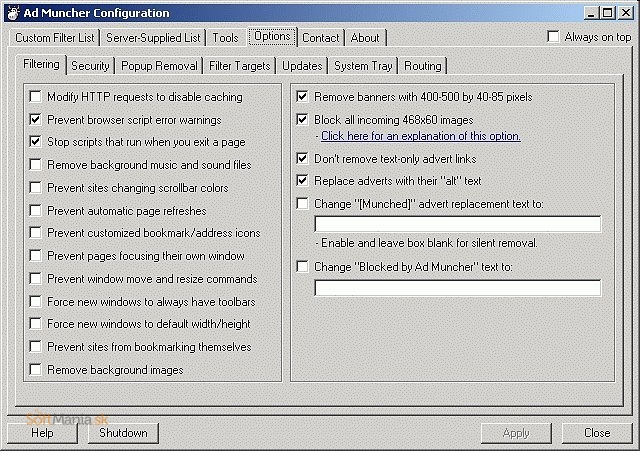Select the Filtering sub-tab
Screen dimensions: 640x451
41,64
